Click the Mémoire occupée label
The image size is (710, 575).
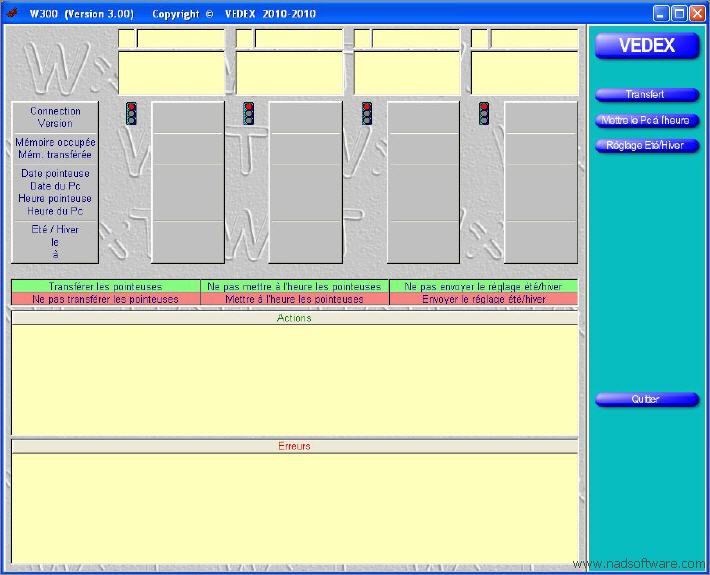pos(55,142)
